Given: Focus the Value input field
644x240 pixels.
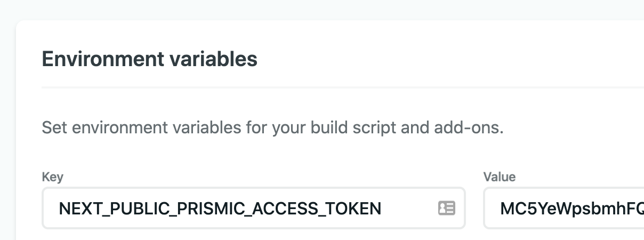Looking at the screenshot, I should tap(565, 208).
